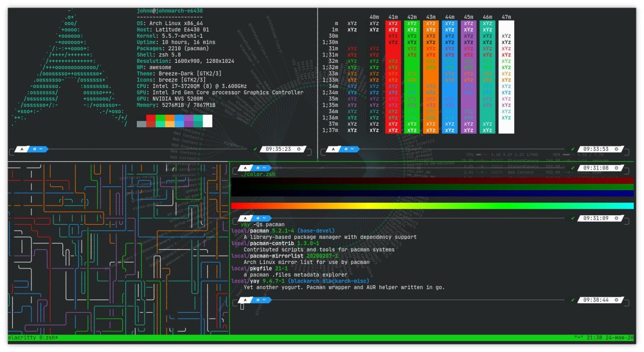
Task: Click the dark red bar under ./color.zsh
Action: point(432,181)
